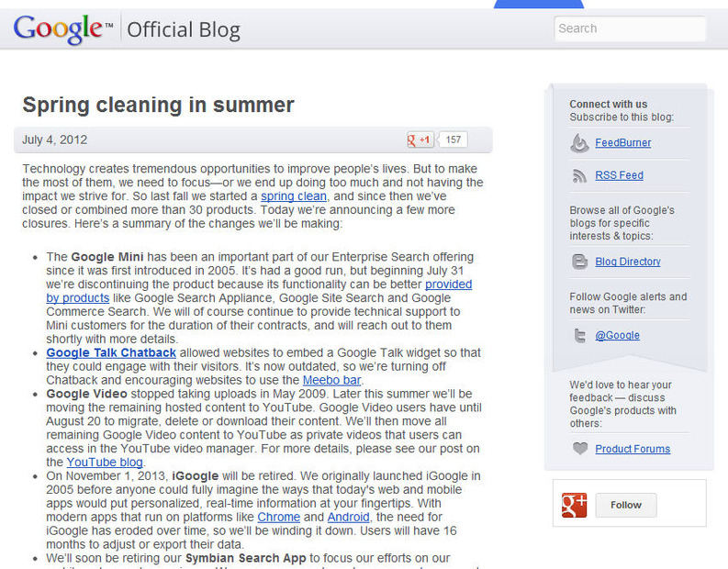Click the Google +1 button
The image size is (728, 569).
point(420,139)
